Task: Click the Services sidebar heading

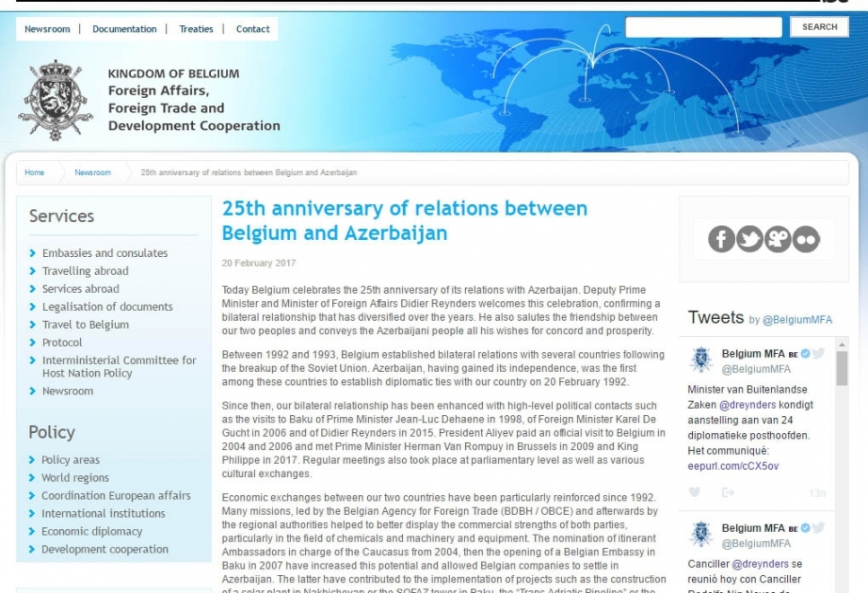Action: point(61,216)
